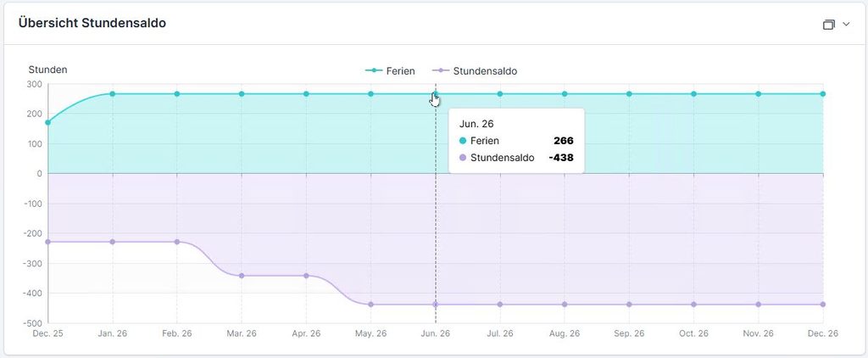Select Stundensaldo data point at May. 26
This screenshot has height=358, width=868.
(371, 305)
